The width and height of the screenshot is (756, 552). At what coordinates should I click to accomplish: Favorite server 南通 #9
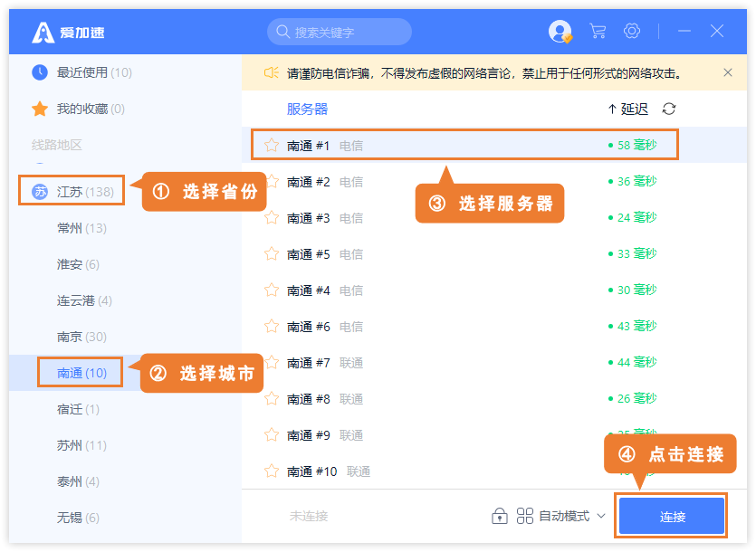click(x=272, y=435)
